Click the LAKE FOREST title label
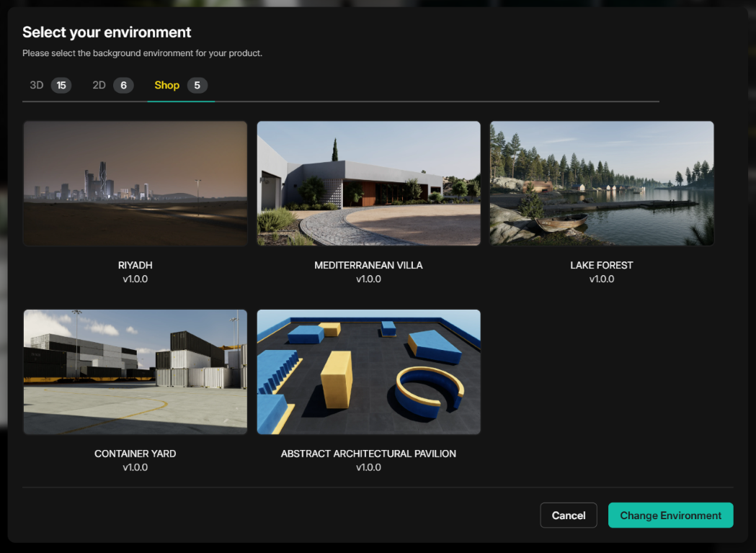This screenshot has height=553, width=756. coord(602,266)
